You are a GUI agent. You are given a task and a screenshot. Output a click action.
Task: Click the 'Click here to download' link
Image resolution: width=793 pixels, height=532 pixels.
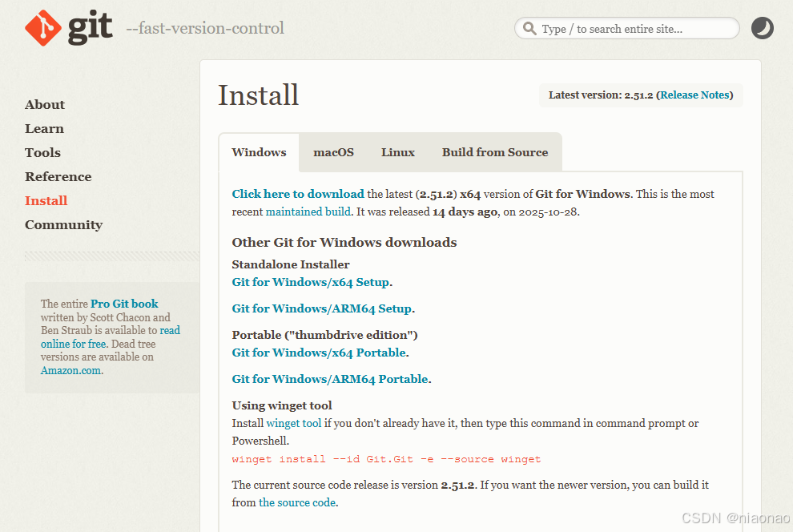point(298,194)
